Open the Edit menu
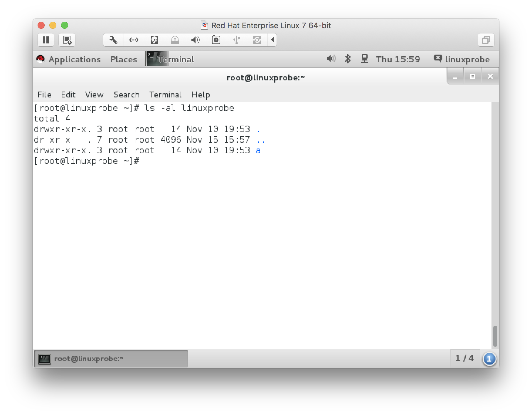The height and width of the screenshot is (415, 532). (x=68, y=95)
